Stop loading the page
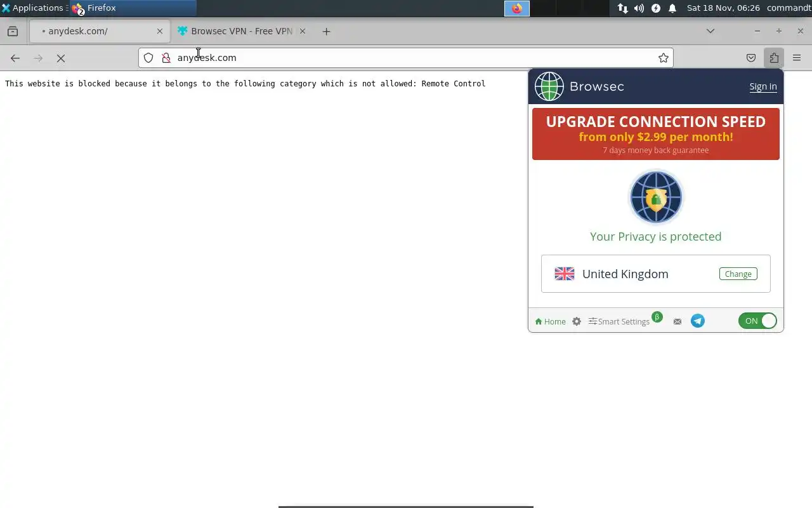This screenshot has height=508, width=812. tap(61, 58)
